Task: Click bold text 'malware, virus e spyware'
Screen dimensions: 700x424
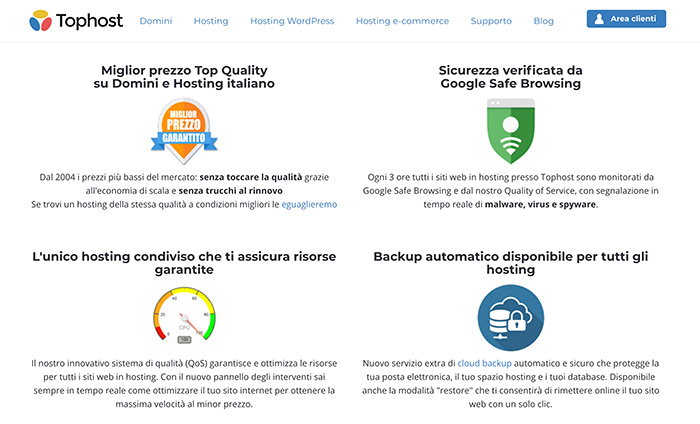Action: (x=540, y=204)
